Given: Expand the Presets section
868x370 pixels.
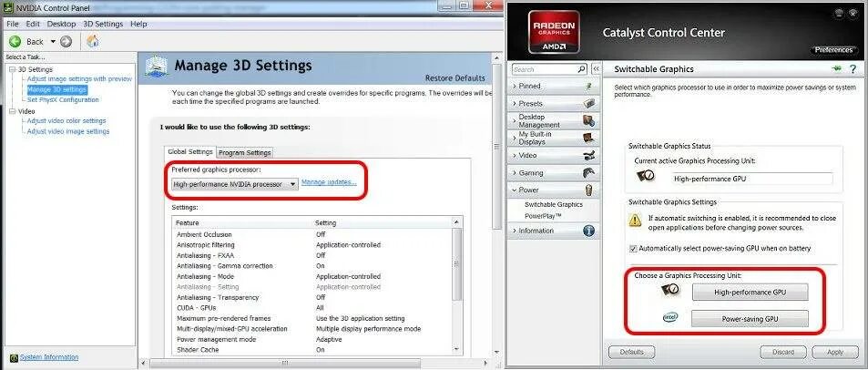Looking at the screenshot, I should click(x=555, y=104).
